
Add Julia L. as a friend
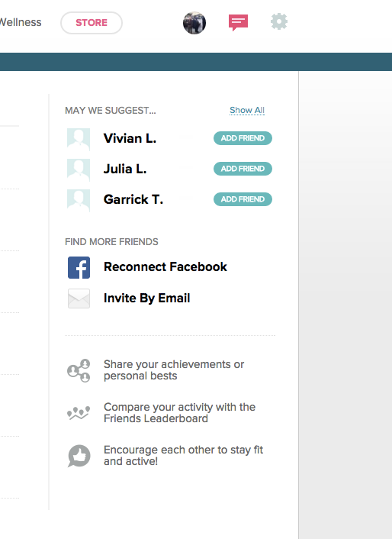tap(243, 169)
